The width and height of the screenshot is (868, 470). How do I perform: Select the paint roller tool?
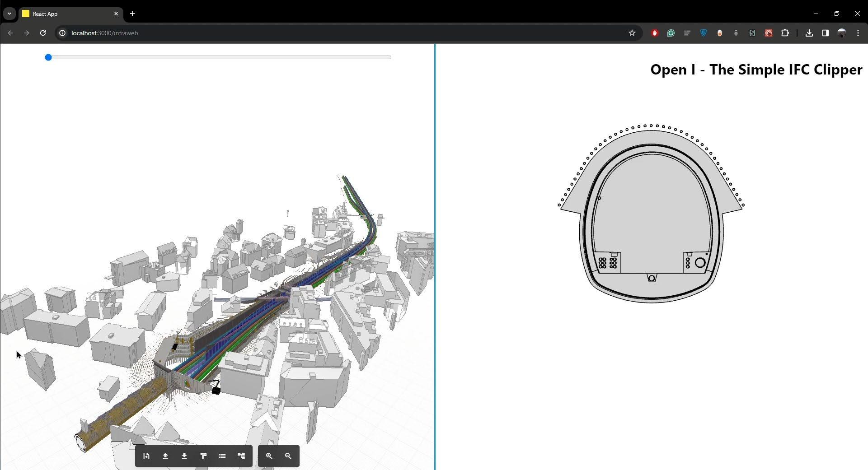(x=203, y=456)
